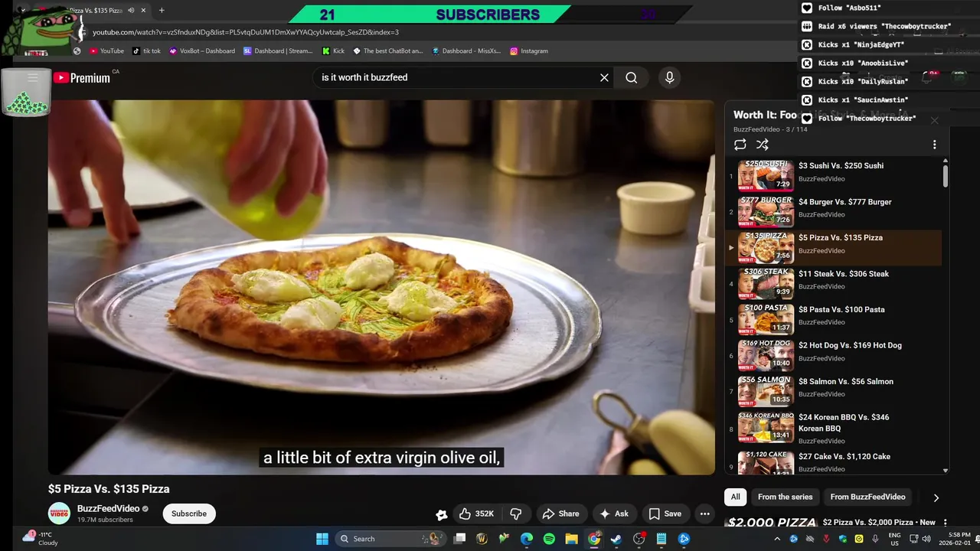Open the BuzzFeedVideo channel name link
980x551 pixels.
(108, 508)
